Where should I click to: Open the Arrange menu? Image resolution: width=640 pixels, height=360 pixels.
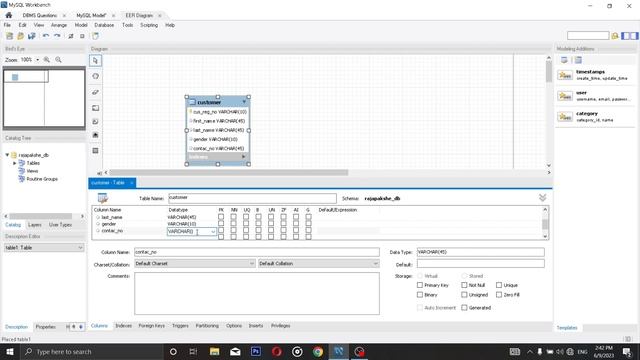(x=59, y=25)
